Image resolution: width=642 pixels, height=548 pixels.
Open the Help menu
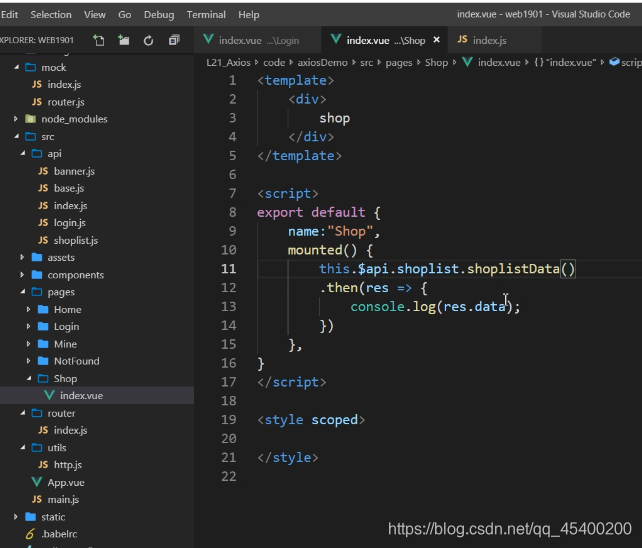coord(249,15)
